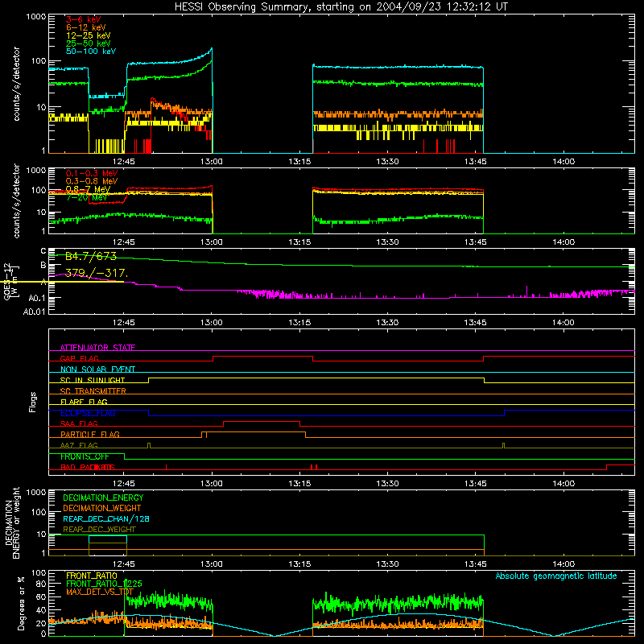Select the FLARE_FLAG label

pyautogui.click(x=84, y=402)
